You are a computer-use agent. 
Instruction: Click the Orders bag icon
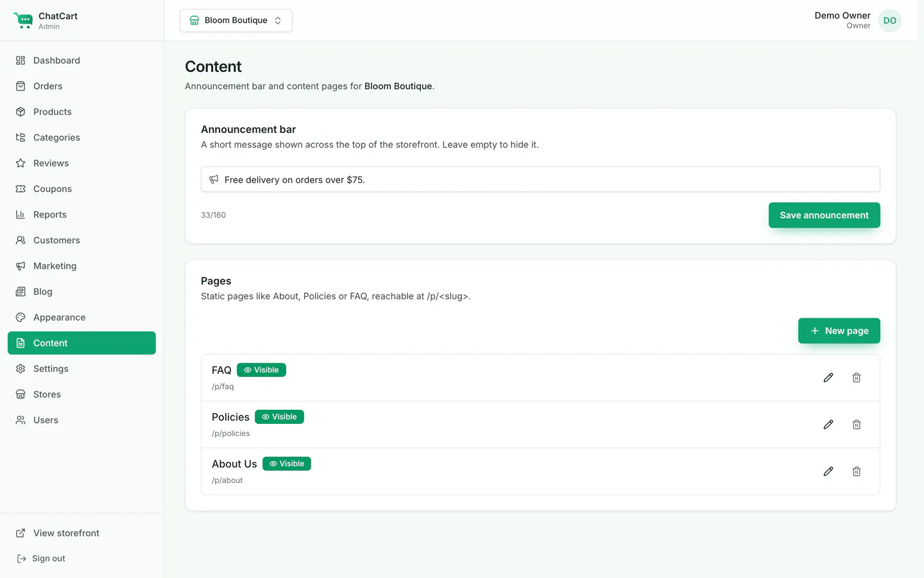[x=21, y=86]
